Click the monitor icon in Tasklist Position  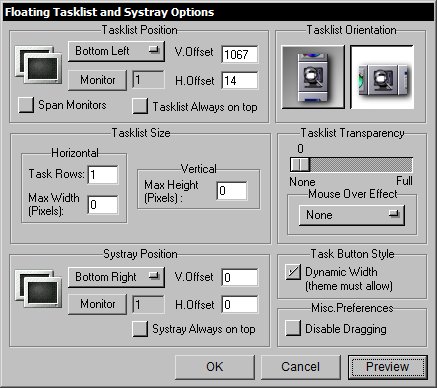click(x=38, y=65)
